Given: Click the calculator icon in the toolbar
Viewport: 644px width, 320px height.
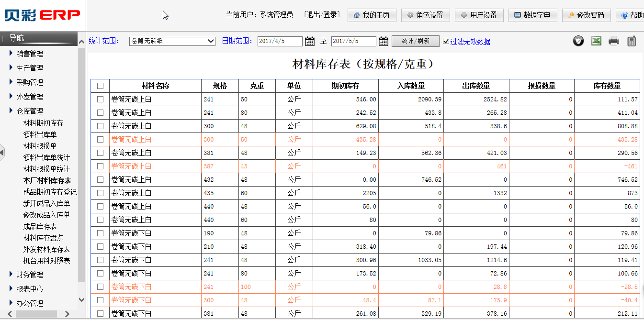Looking at the screenshot, I should pos(632,41).
